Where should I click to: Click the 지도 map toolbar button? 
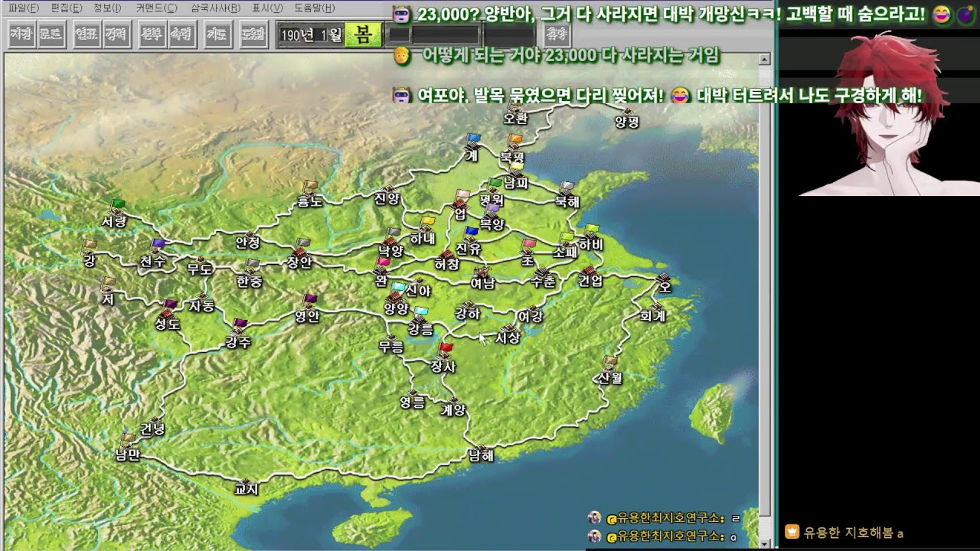[x=217, y=34]
